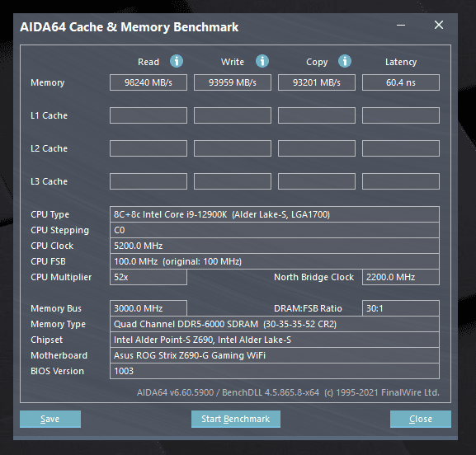Click the BIOS Version value 1003

(275, 371)
